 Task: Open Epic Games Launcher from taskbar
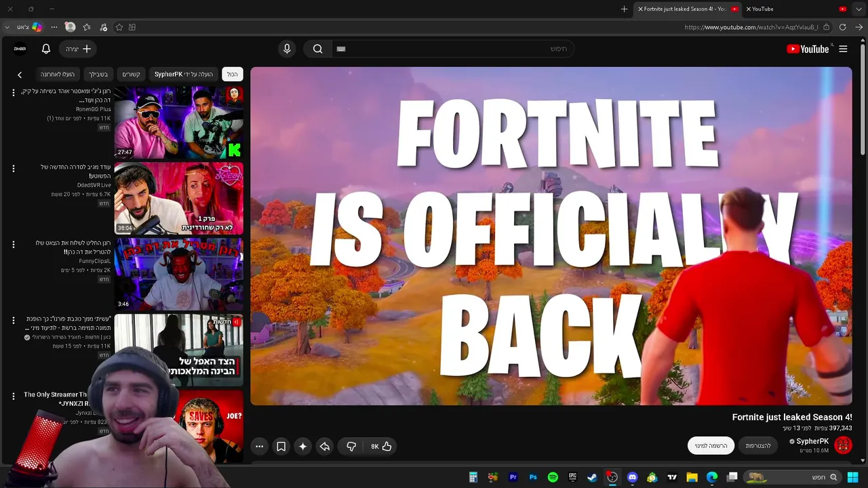(x=572, y=477)
